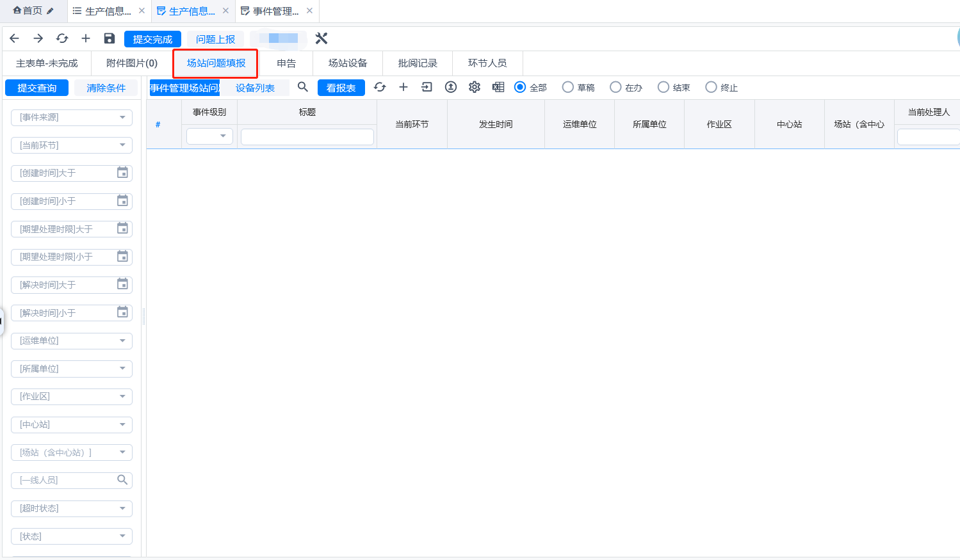The height and width of the screenshot is (560, 960).
Task: Click the save disk icon in top toolbar
Action: point(110,39)
